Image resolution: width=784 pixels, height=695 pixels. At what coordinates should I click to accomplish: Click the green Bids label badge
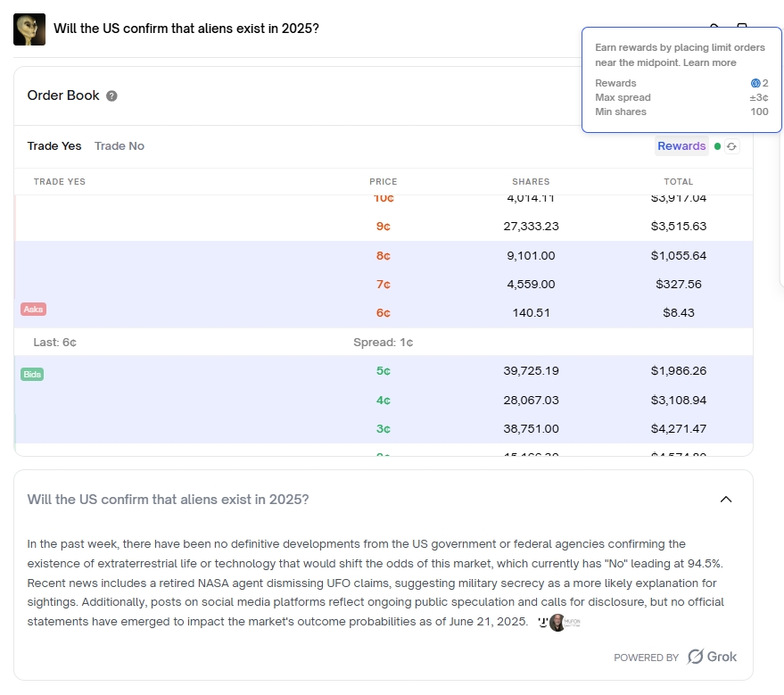(x=31, y=374)
